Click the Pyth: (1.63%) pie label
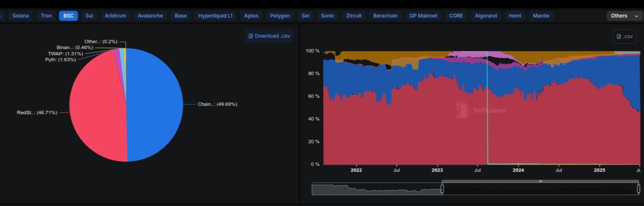Screen dimensions: 644x206 60,60
